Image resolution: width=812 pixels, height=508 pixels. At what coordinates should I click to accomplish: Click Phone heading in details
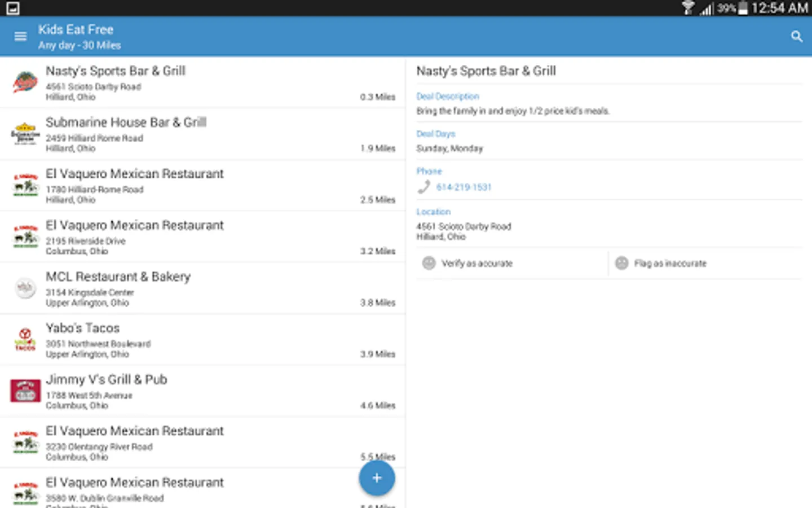[429, 171]
